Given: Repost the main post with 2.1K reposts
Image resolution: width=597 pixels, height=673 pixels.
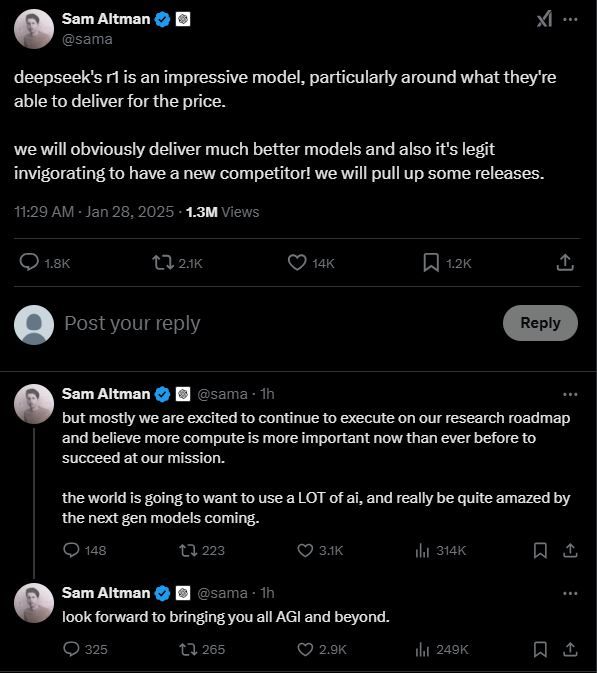Looking at the screenshot, I should point(163,262).
